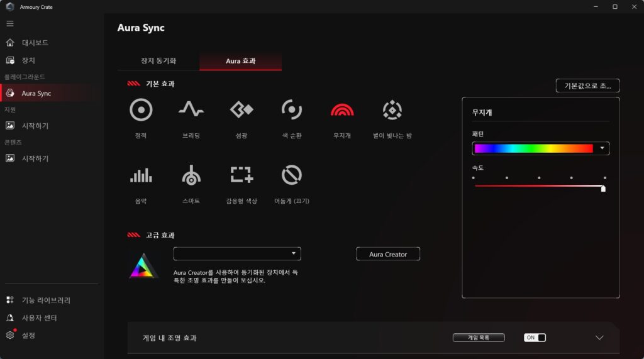Switch to the Aura 효과 tab
Screen dimensions: 644x359
tap(241, 61)
